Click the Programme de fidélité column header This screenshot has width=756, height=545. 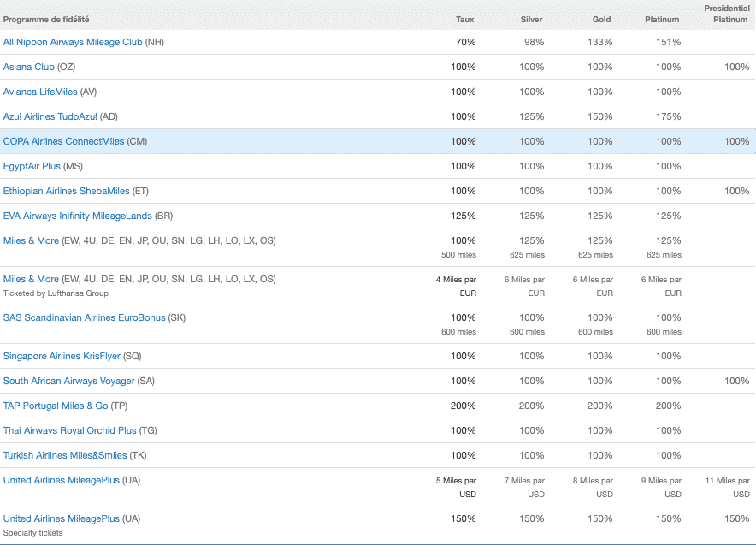45,19
